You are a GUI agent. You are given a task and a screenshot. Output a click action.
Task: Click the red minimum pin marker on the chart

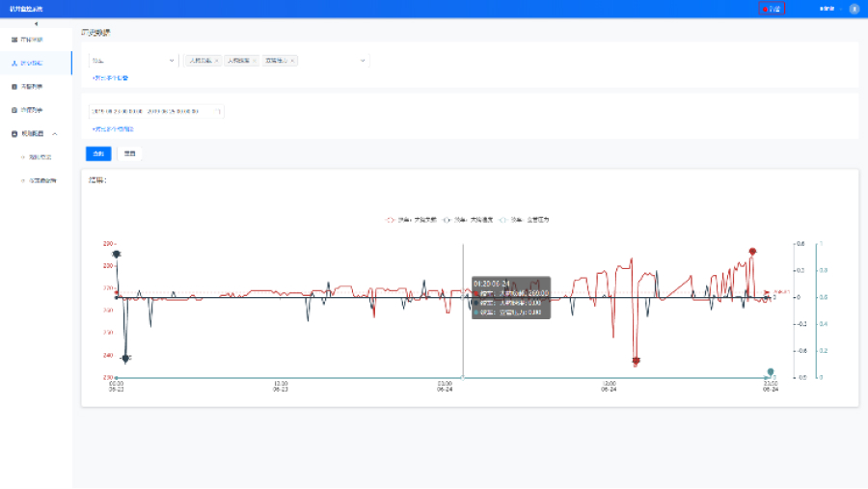(637, 362)
